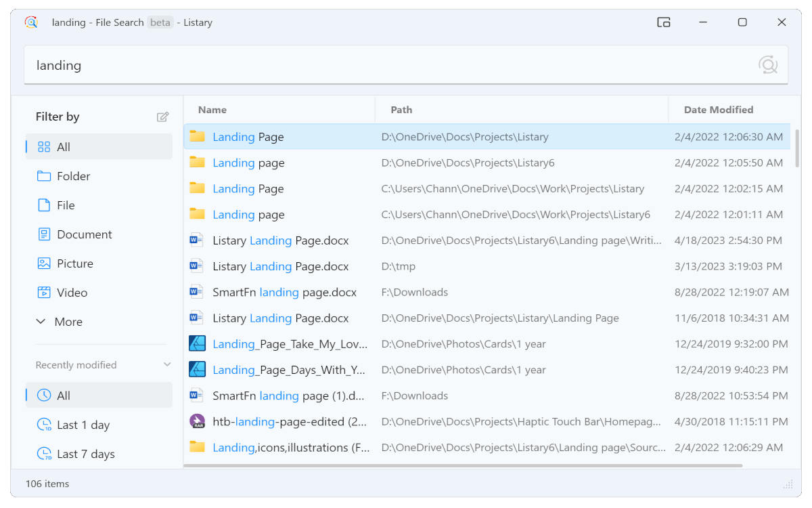Click the folder icon of Landing,icons,illustrations

click(x=197, y=447)
